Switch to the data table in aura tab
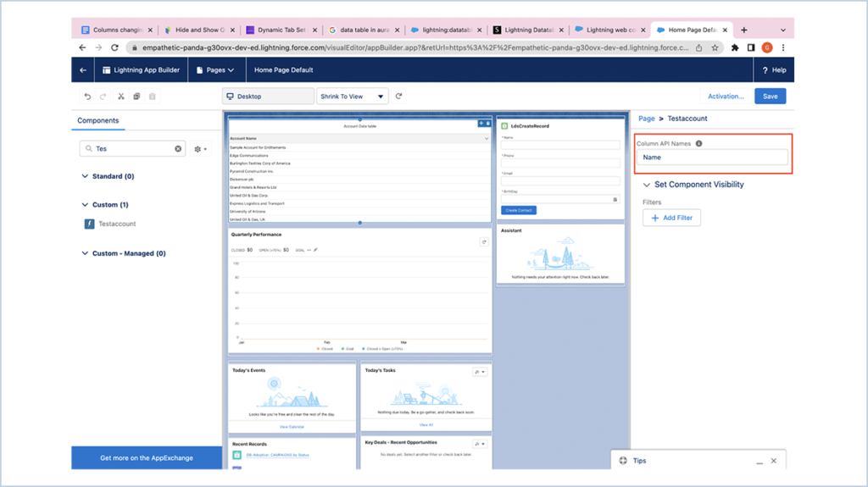868x487 pixels. click(364, 30)
